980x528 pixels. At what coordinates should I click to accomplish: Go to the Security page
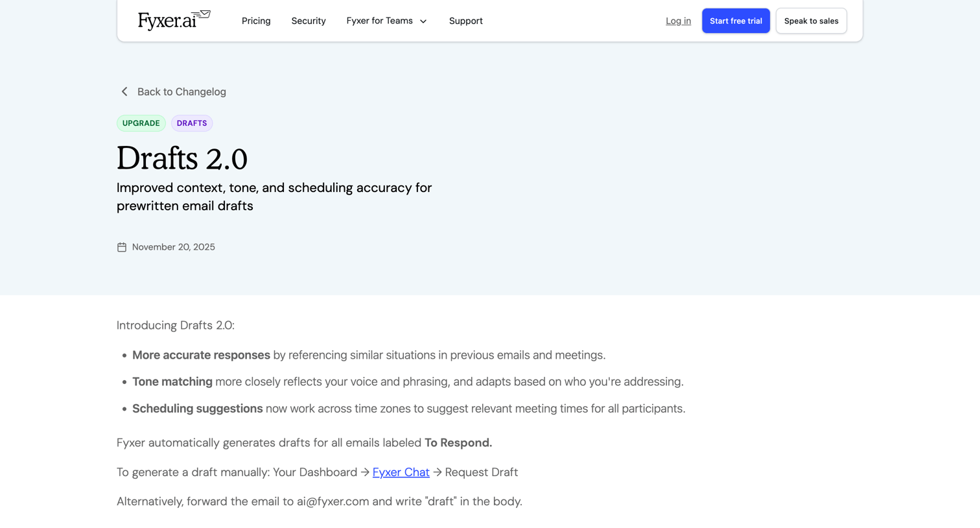click(x=309, y=21)
